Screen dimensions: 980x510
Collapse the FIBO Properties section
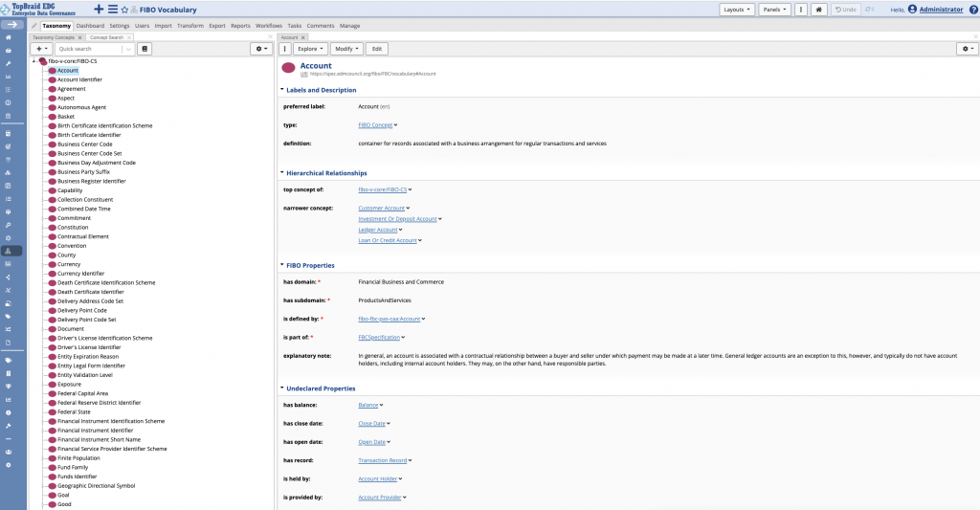(282, 265)
